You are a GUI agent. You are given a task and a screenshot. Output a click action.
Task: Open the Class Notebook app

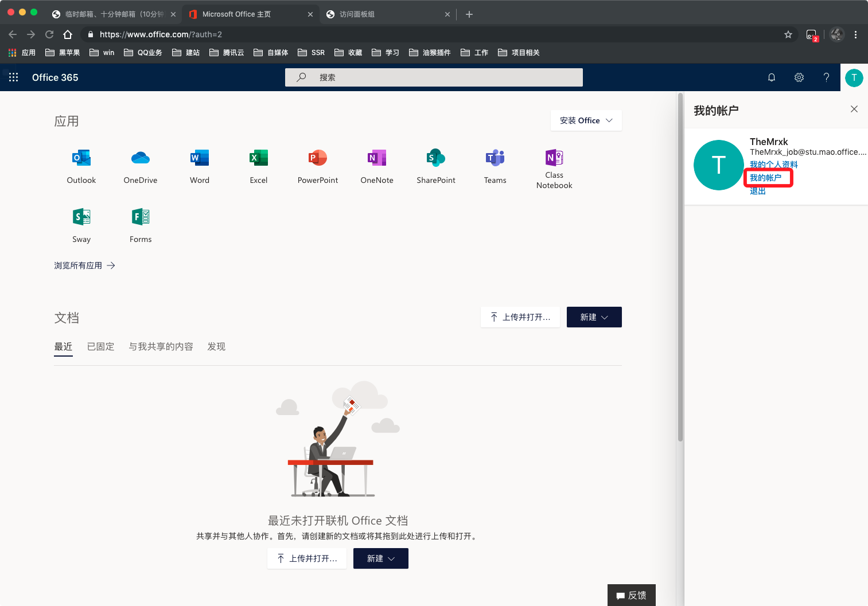(x=554, y=169)
